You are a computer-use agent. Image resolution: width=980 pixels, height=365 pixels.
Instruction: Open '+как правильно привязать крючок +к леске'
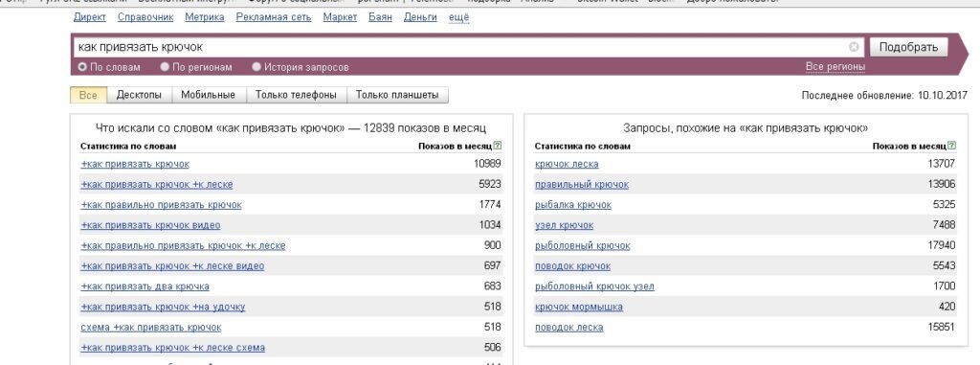tap(183, 246)
